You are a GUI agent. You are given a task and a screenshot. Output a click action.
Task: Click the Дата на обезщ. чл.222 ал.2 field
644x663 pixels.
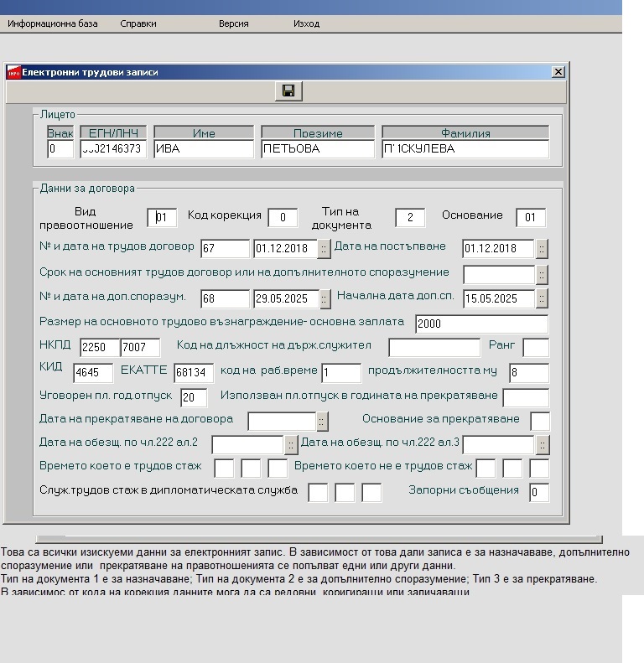(248, 445)
